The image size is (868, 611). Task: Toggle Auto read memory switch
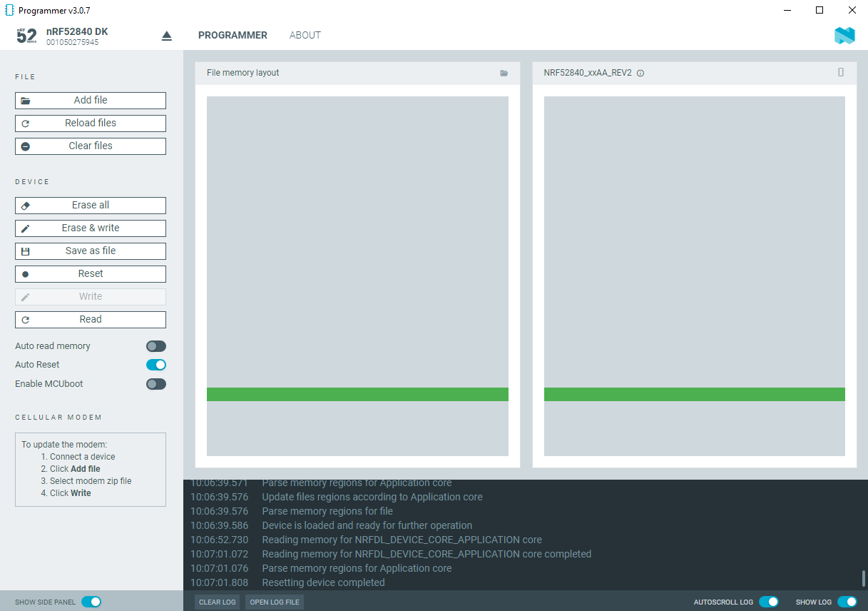click(x=156, y=346)
